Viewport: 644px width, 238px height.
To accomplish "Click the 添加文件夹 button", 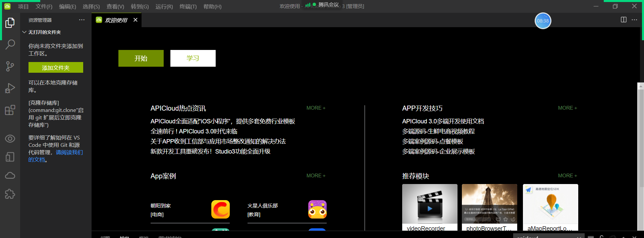I will [x=56, y=67].
